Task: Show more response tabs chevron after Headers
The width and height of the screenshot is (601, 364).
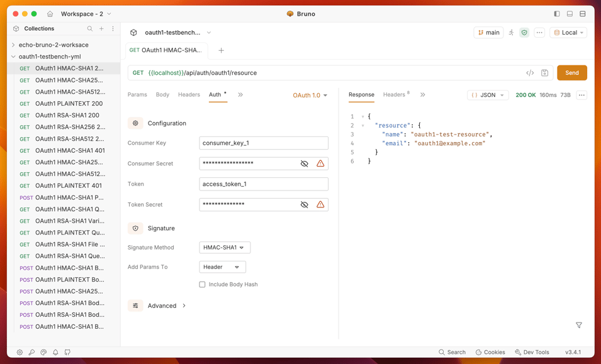Action: point(422,94)
